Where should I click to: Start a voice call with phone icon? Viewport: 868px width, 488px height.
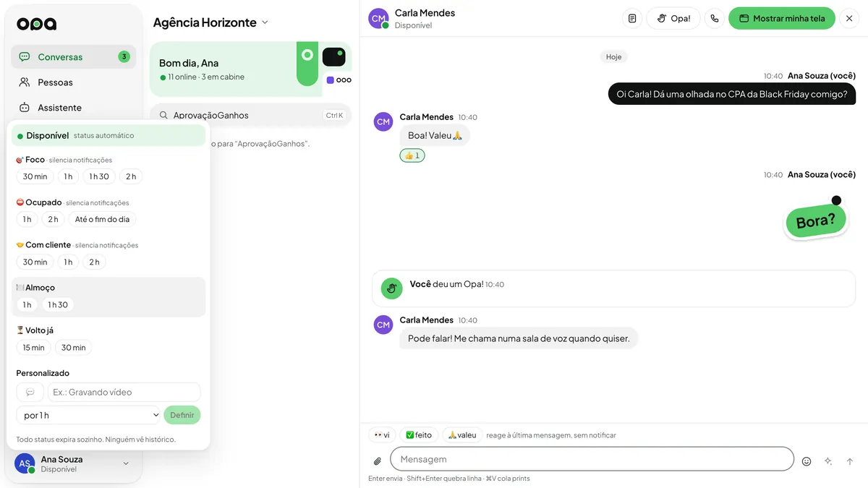(x=715, y=19)
